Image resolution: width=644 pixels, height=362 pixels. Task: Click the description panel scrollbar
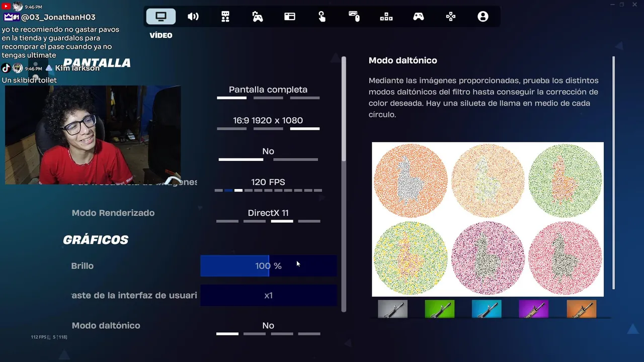614,173
